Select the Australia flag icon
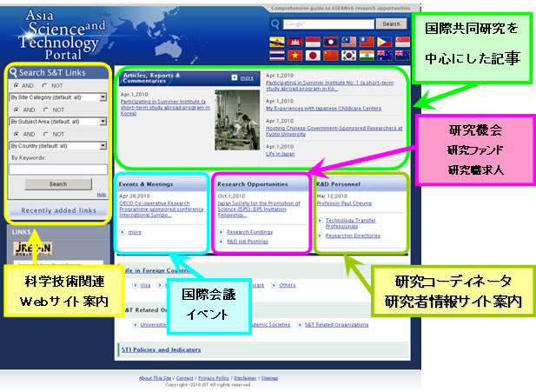Image resolution: width=536 pixels, height=392 pixels. (384, 56)
